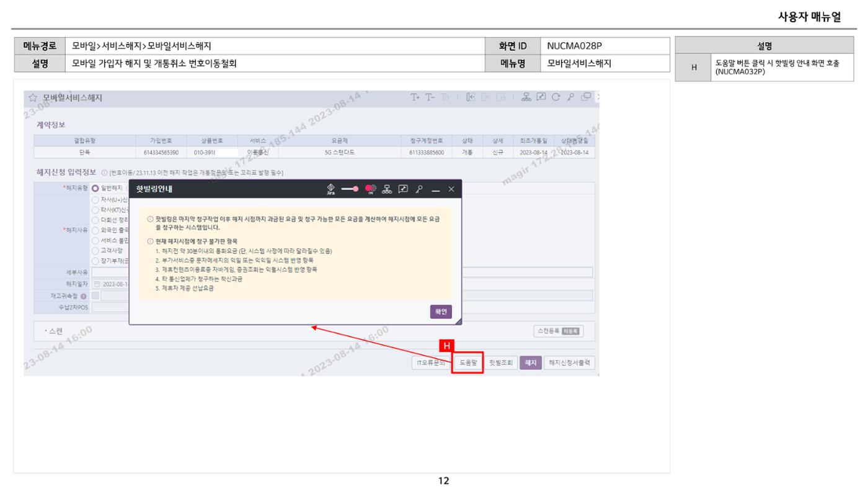Select the 외국인 출국 reason radio
Screen dimensions: 868x489
(x=95, y=230)
